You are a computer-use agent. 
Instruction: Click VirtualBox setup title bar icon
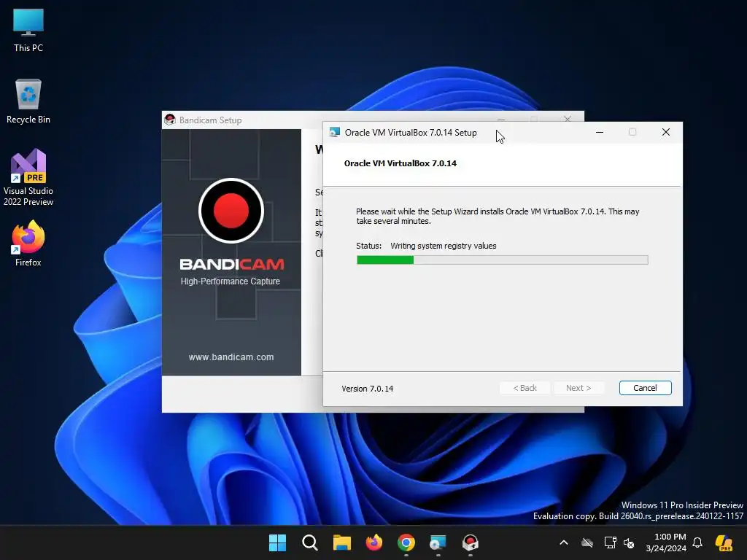click(x=334, y=133)
